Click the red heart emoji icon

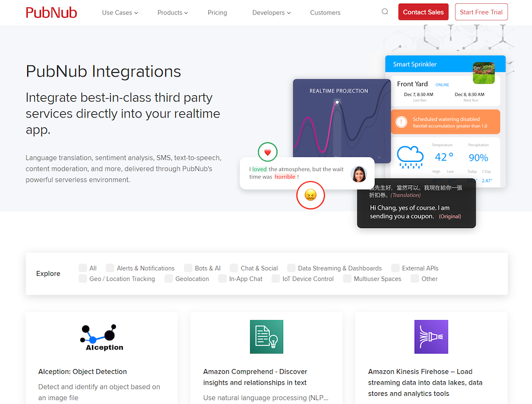pos(268,152)
